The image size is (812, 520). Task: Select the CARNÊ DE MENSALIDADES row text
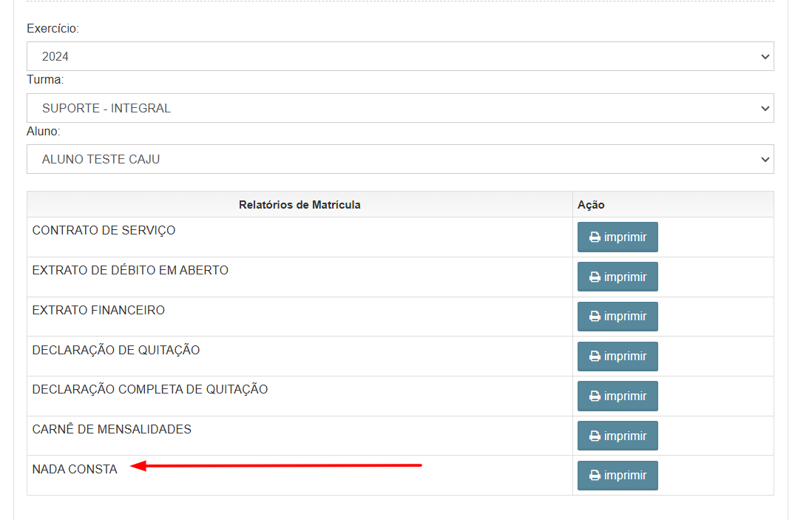(112, 429)
